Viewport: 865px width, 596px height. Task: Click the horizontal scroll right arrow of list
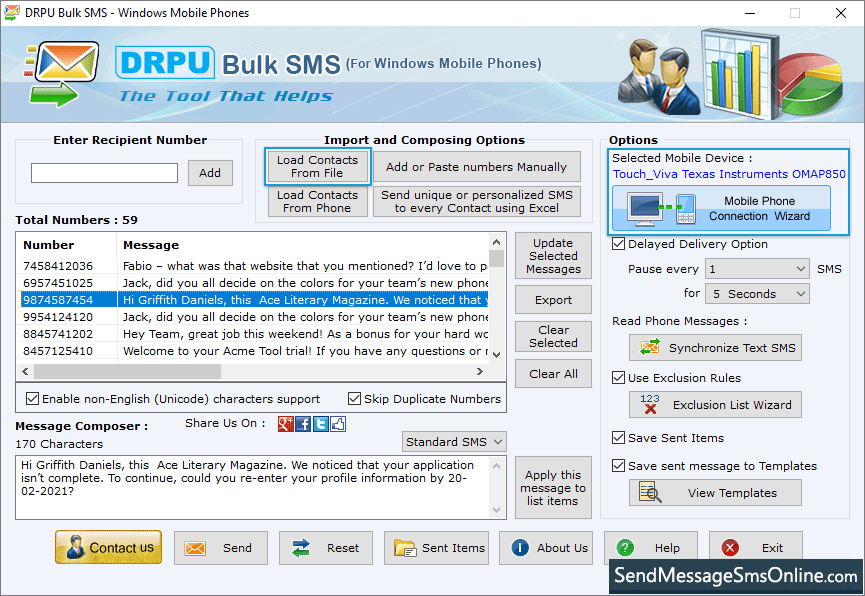point(480,372)
